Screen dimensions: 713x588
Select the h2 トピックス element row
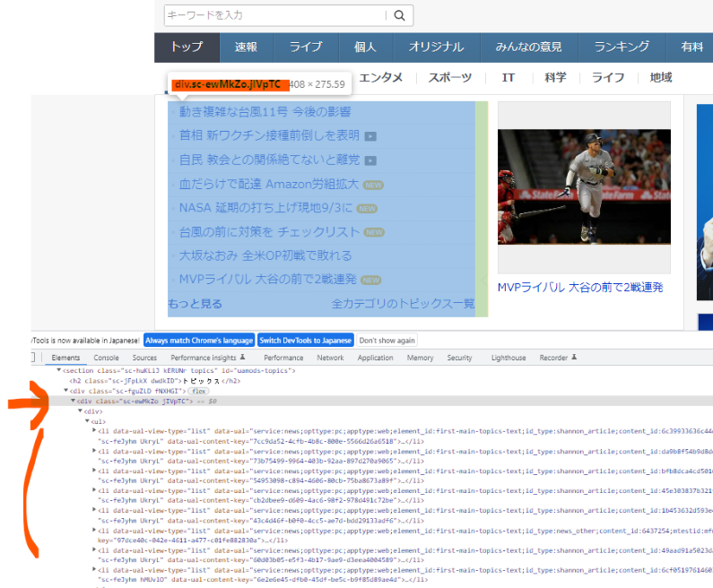point(154,381)
